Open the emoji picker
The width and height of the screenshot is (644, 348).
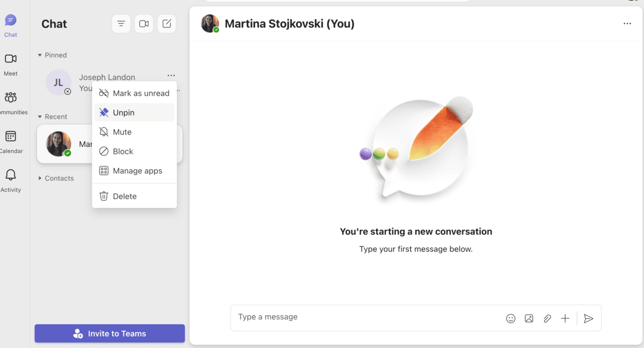[510, 318]
